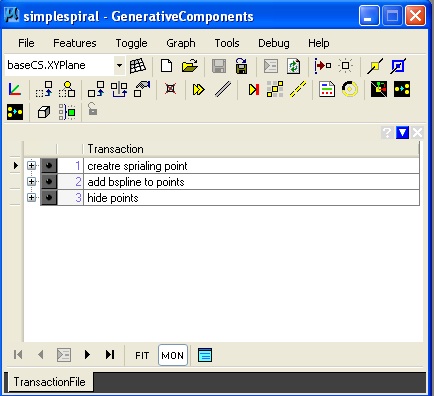
Task: Click the yellow arrow with red bar icon
Action: click(x=254, y=89)
